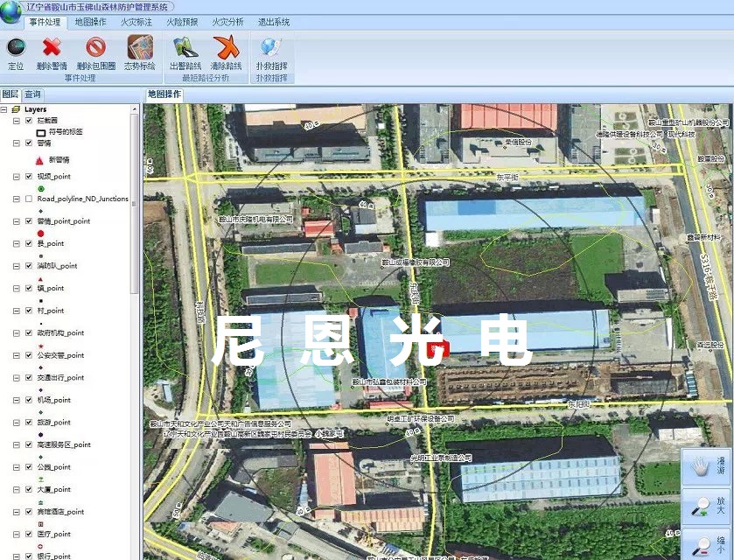
Task: Click the 清除路线 clear route icon
Action: point(227,48)
